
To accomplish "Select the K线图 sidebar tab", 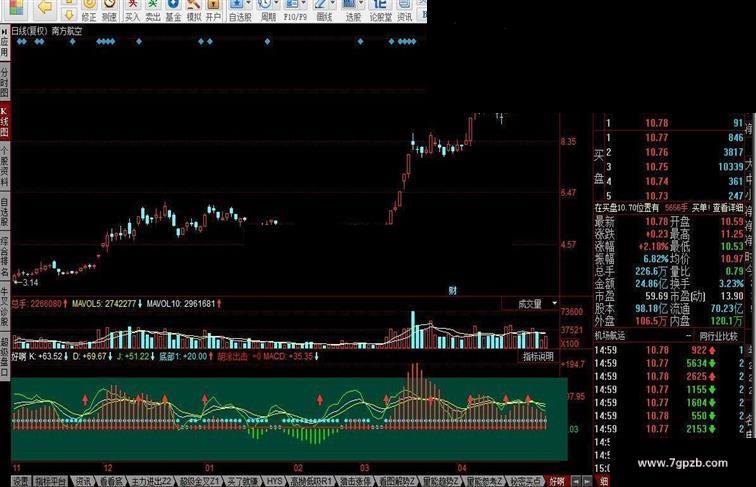I will pos(4,122).
